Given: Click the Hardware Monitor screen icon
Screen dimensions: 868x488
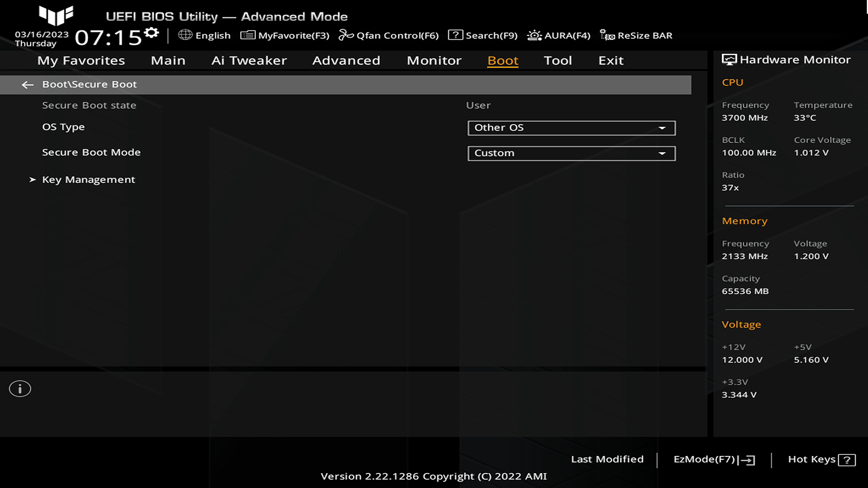Looking at the screenshot, I should (x=729, y=60).
